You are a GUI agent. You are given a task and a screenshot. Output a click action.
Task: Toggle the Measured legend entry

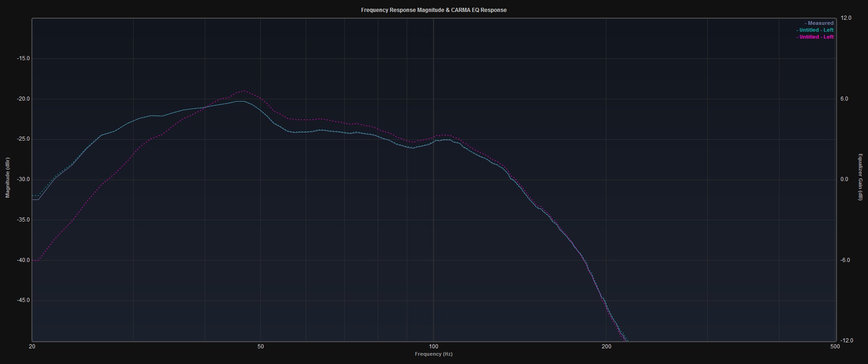tap(820, 23)
